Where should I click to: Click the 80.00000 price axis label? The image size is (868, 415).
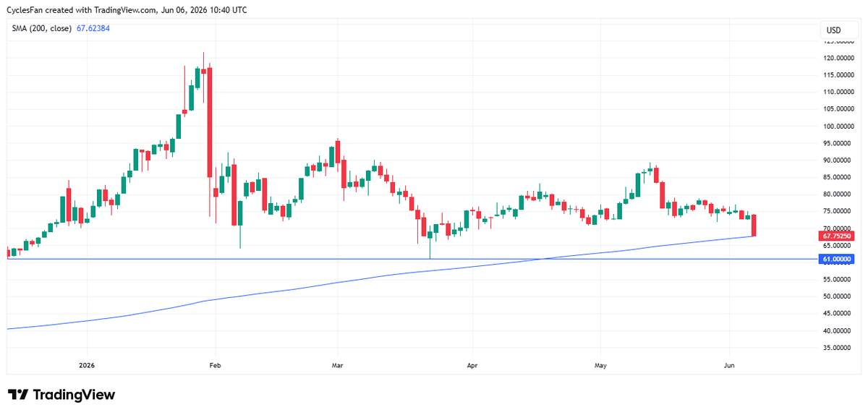838,194
